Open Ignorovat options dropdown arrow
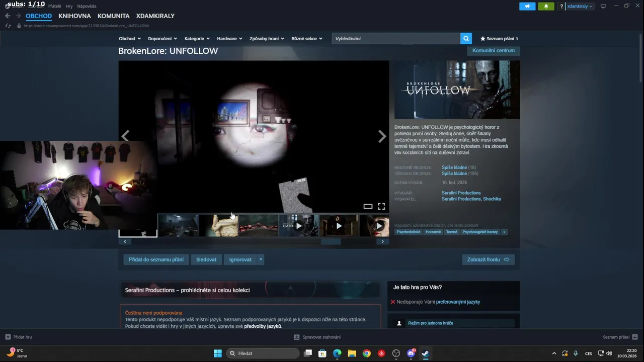The width and height of the screenshot is (644, 362). pyautogui.click(x=261, y=259)
